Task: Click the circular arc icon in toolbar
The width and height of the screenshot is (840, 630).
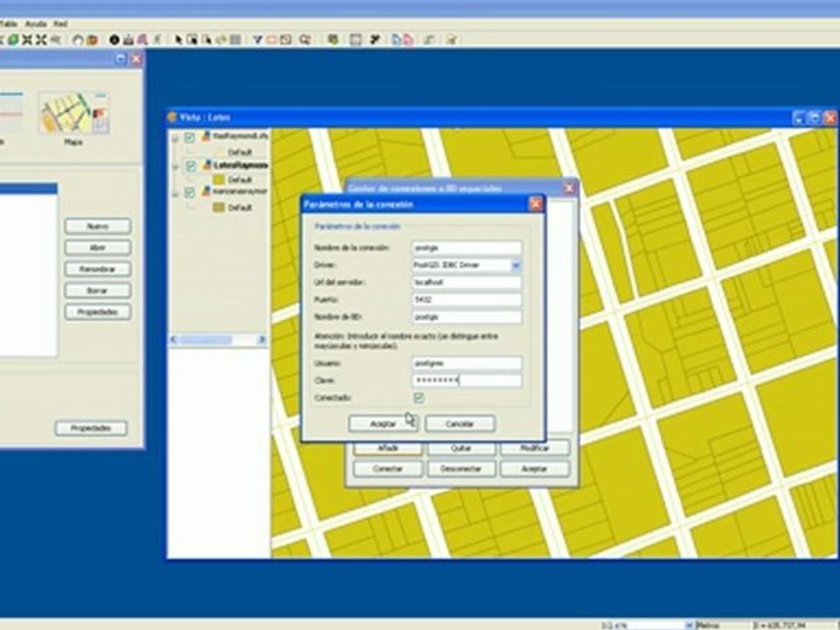Action: 78,39
